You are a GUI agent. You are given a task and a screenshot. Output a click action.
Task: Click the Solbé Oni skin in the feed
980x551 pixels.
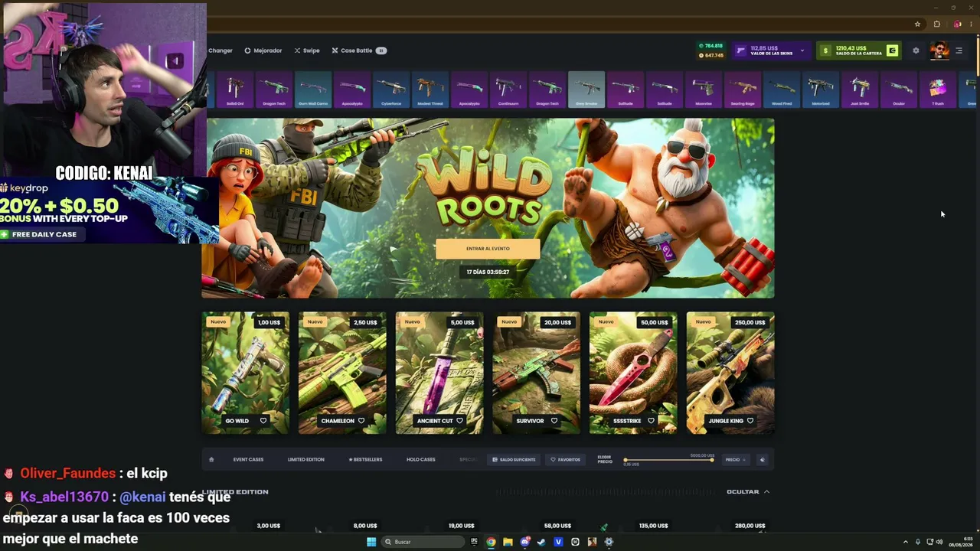[235, 90]
